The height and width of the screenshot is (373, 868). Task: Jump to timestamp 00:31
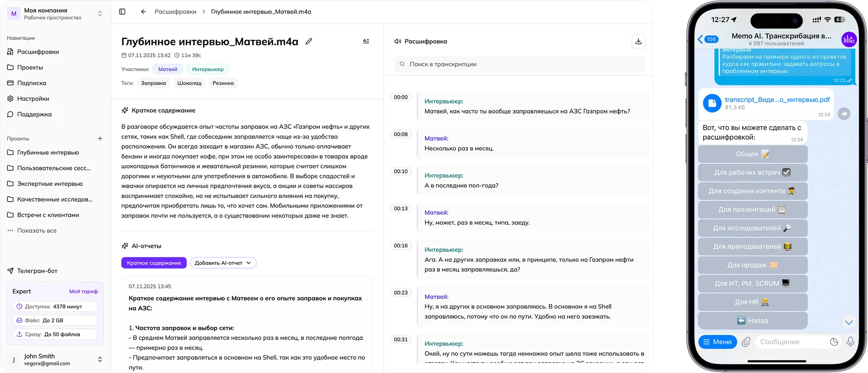401,340
